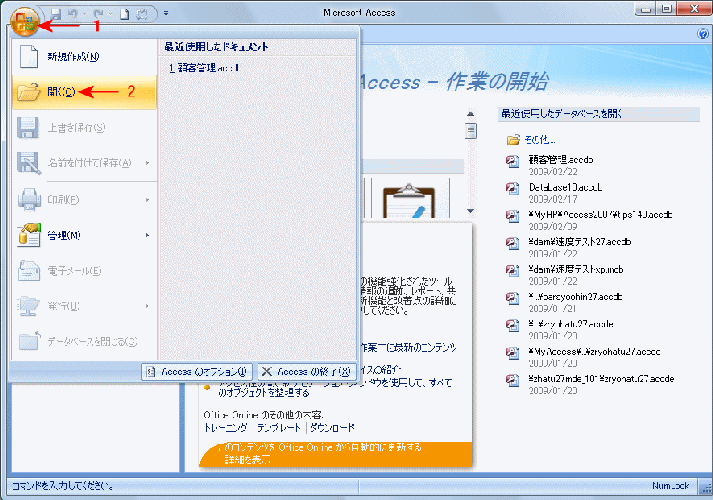Screen dimensions: 713x500
Task: Expand the 名前を付けて保存 submenu arrow
Action: (x=147, y=163)
